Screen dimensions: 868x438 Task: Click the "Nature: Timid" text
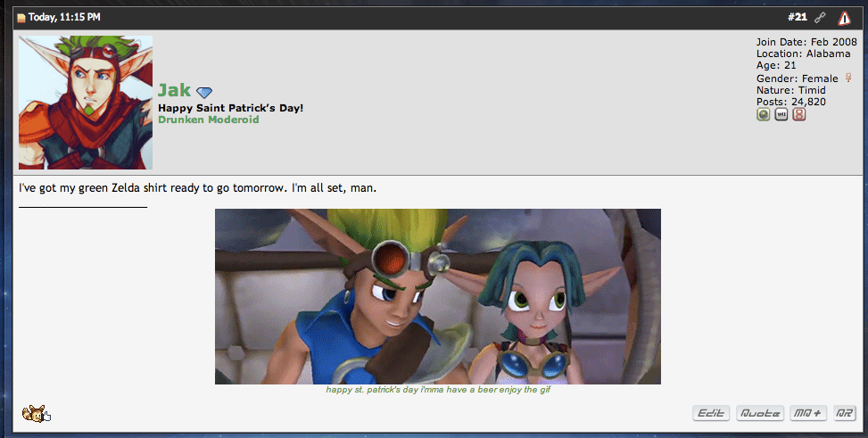coord(791,90)
